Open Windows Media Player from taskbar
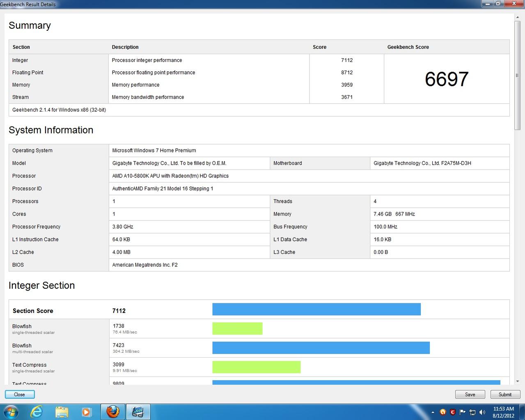This screenshot has width=525, height=420. point(86,412)
